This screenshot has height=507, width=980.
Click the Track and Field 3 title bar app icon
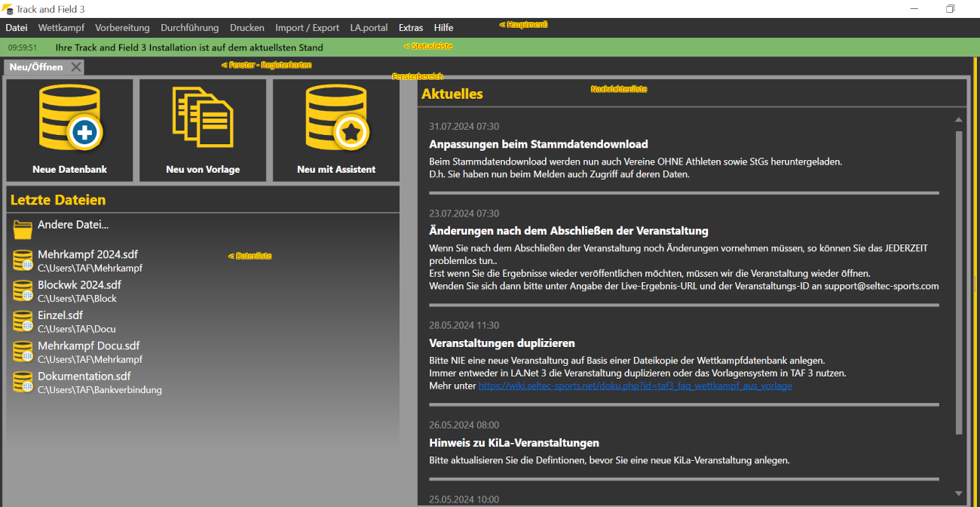(x=9, y=9)
